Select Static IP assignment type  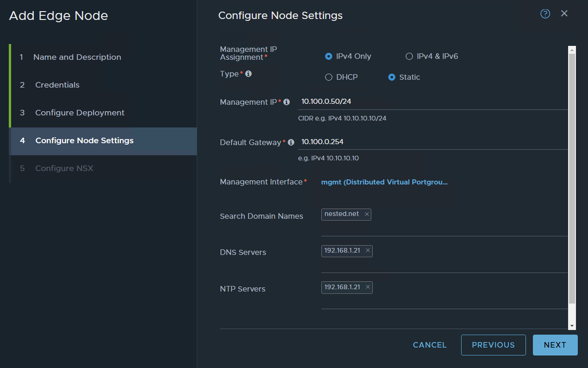392,77
